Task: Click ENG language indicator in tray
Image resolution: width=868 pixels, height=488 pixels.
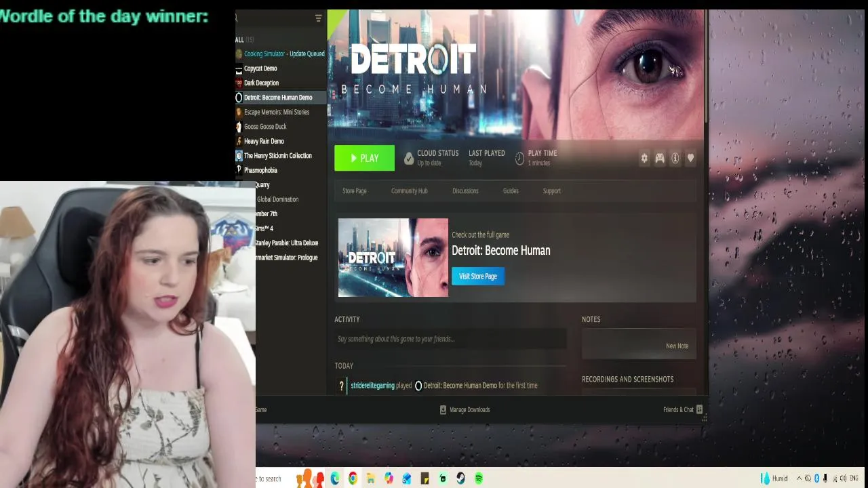Action: click(x=854, y=479)
